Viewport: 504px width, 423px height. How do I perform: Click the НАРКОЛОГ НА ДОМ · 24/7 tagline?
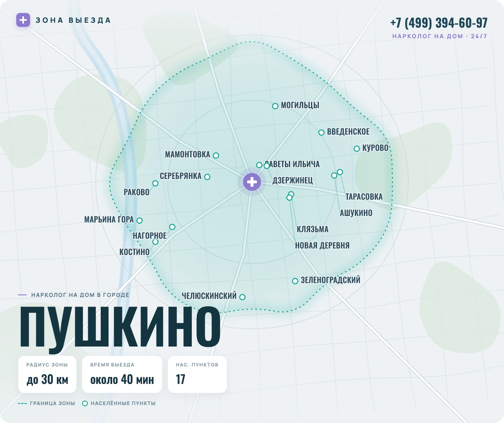pos(440,36)
